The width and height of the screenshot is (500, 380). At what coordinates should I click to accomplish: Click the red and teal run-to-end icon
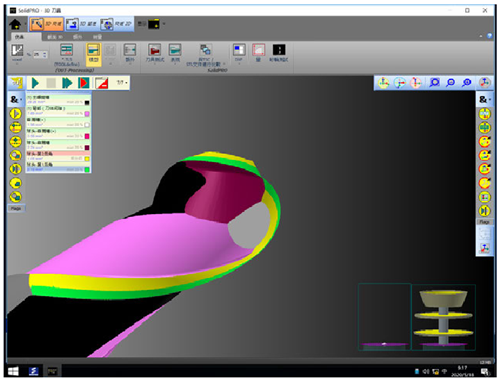tap(83, 83)
